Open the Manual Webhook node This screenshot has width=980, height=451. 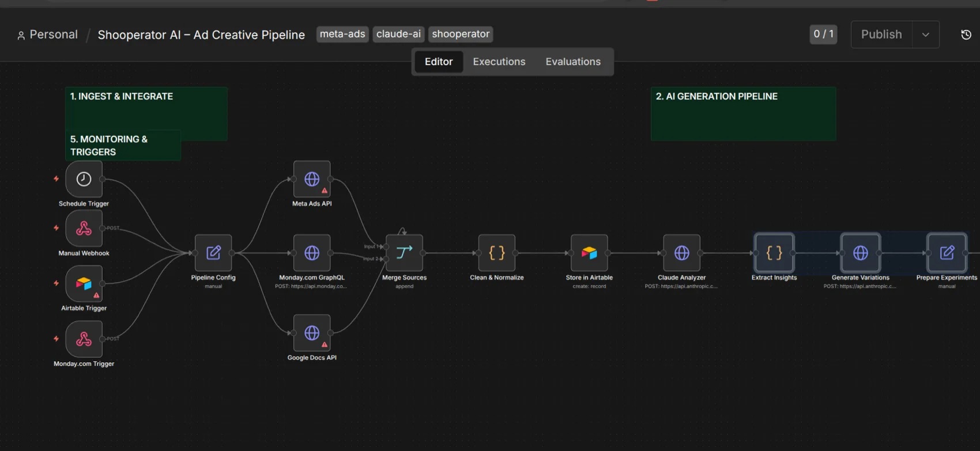(x=84, y=229)
